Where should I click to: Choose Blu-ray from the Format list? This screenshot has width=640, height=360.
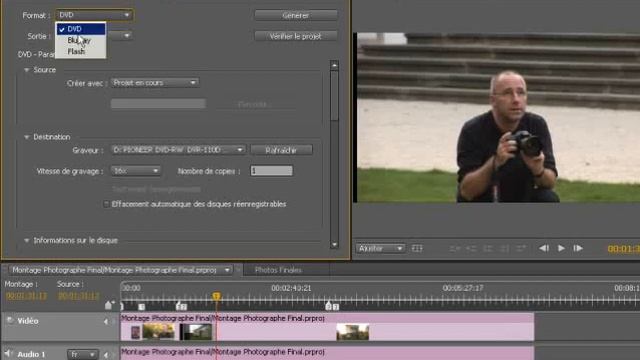coord(81,40)
